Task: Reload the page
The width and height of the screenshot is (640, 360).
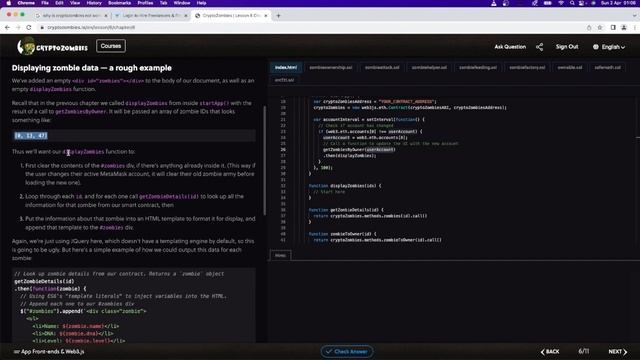Action: [29, 27]
